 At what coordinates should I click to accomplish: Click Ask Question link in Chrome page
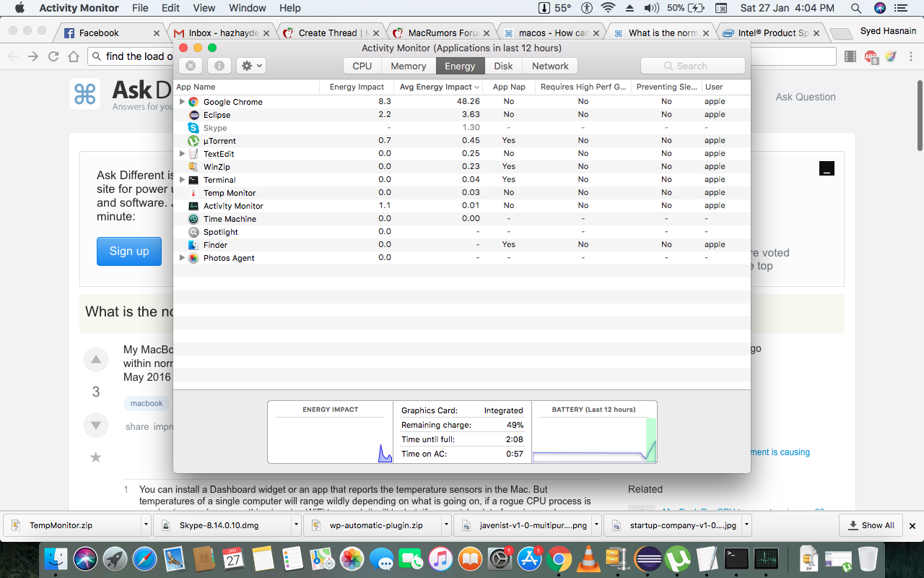[x=806, y=97]
